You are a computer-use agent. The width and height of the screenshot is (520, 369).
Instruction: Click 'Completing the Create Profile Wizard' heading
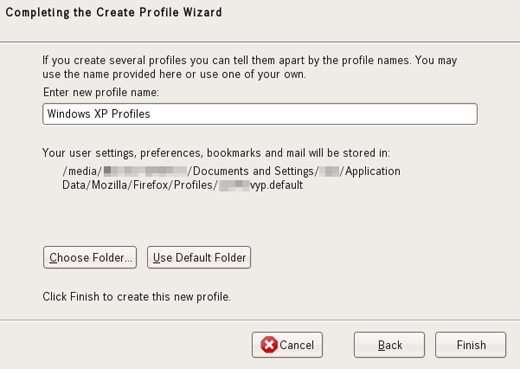114,12
